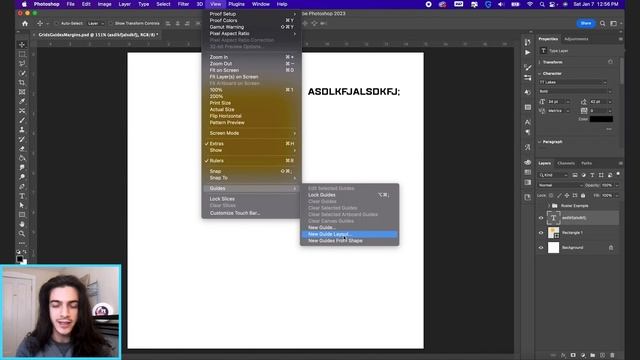Click the Home icon in options bar
Image resolution: width=640 pixels, height=360 pixels.
[x=25, y=24]
